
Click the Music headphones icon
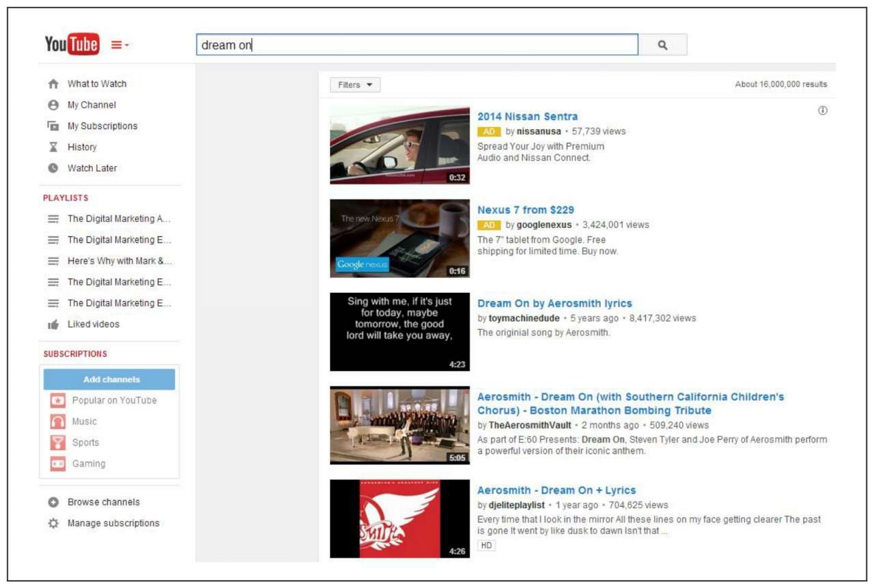pos(58,422)
